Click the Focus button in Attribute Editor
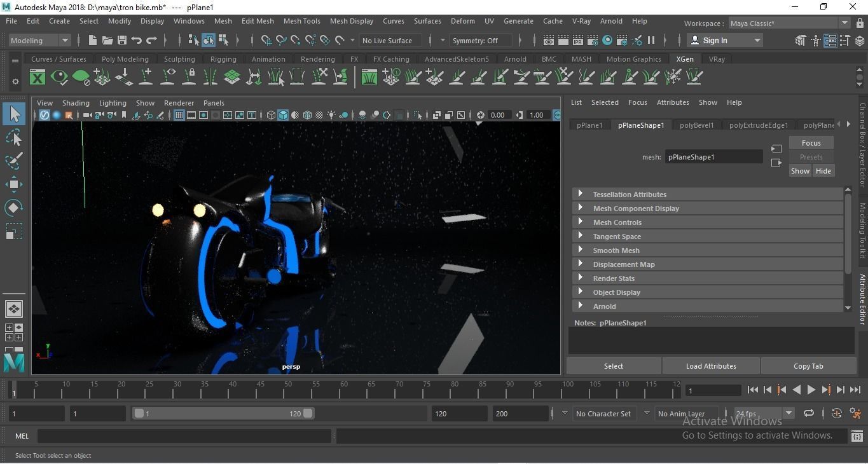The height and width of the screenshot is (464, 868). [x=811, y=143]
